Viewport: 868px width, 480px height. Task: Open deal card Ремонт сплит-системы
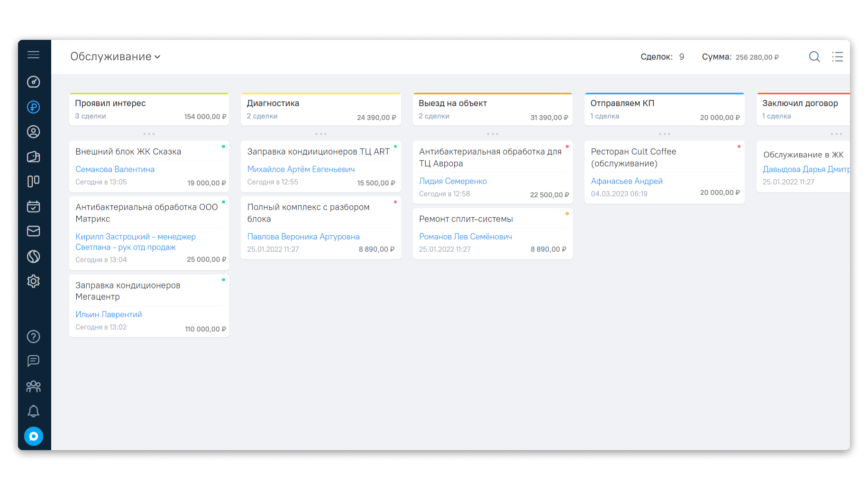[493, 234]
